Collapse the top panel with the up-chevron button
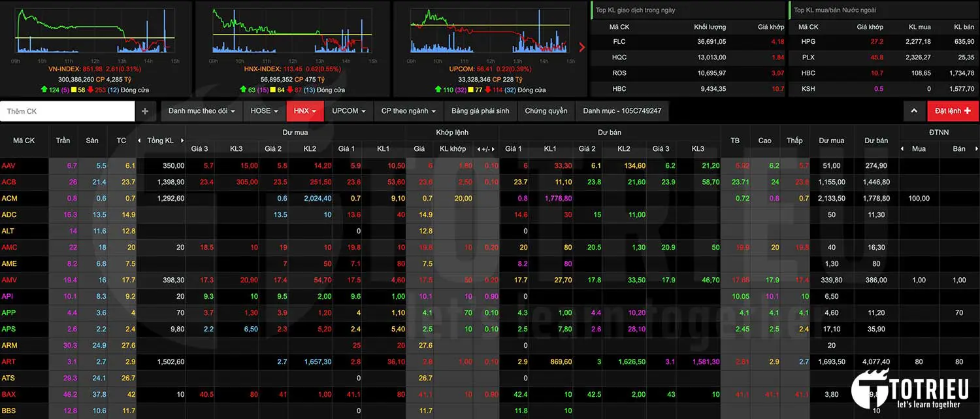Viewport: 980px width, 419px height. [x=915, y=111]
